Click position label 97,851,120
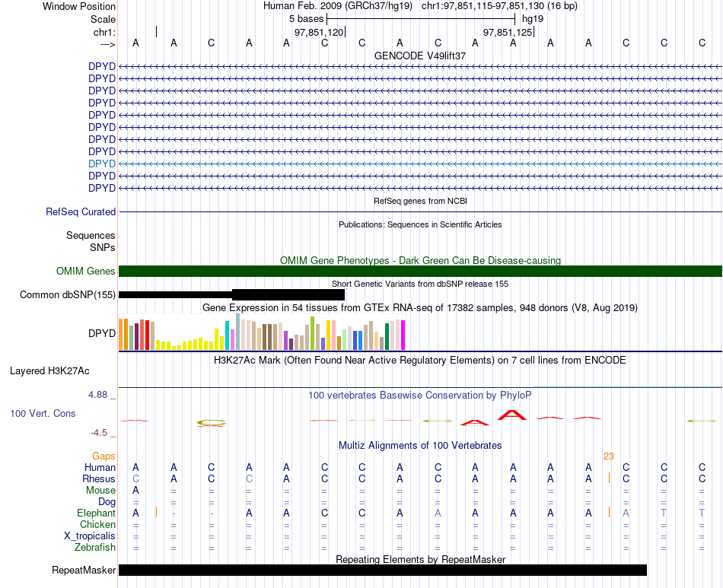The width and height of the screenshot is (723, 588). [319, 32]
